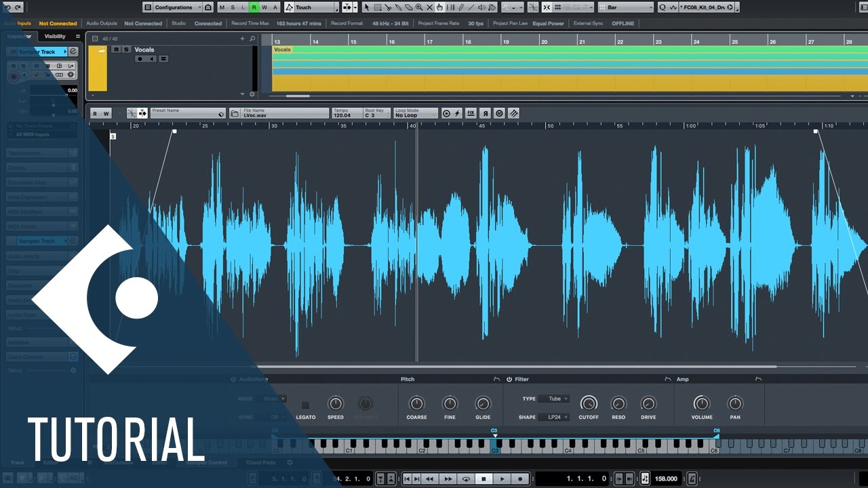Click the One Shot mode icon
Viewport: 868px width, 488px height.
click(446, 114)
